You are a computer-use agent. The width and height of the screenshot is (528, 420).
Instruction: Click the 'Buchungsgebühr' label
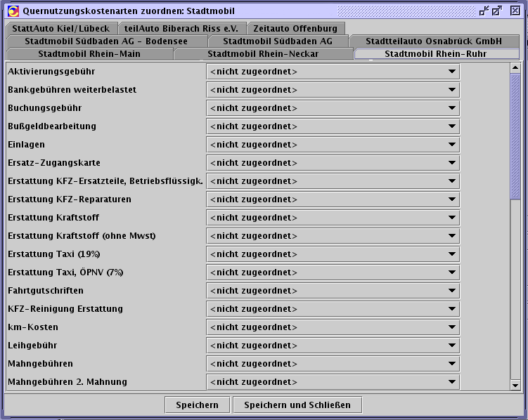coord(44,108)
